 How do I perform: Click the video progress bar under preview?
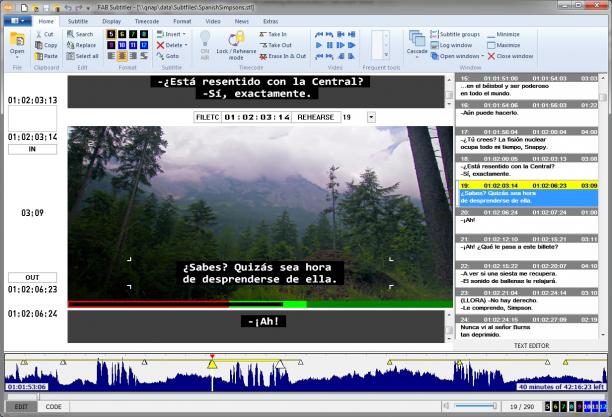pos(260,304)
